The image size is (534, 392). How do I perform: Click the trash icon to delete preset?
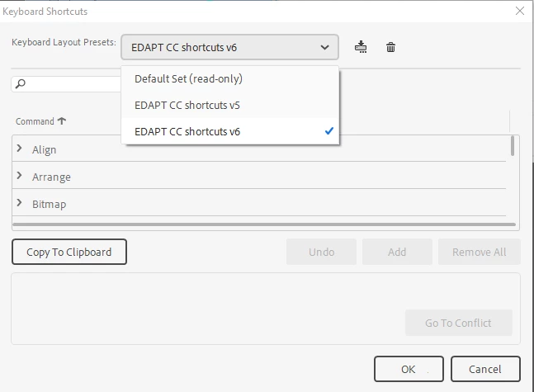point(390,47)
